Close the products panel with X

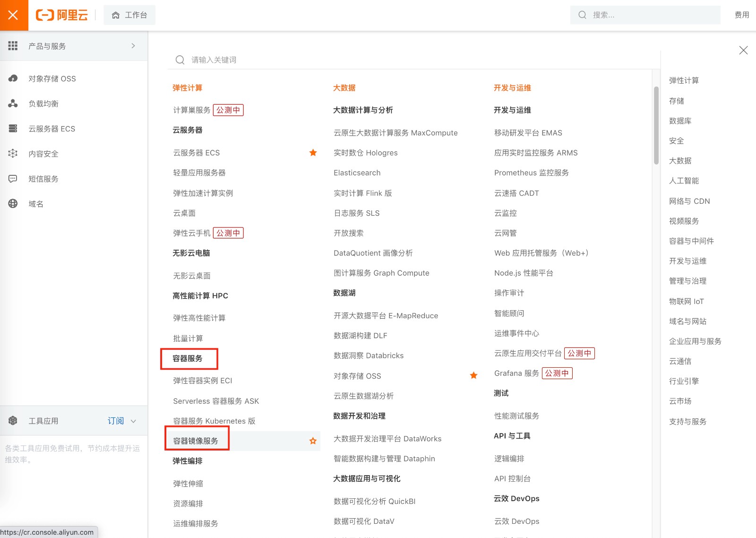743,50
